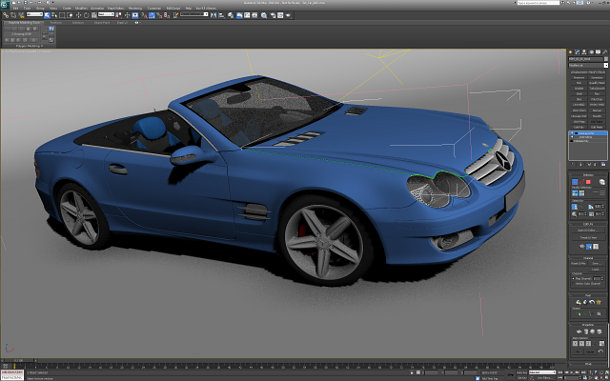
Task: Toggle the Angle Snap button
Action: click(x=152, y=15)
